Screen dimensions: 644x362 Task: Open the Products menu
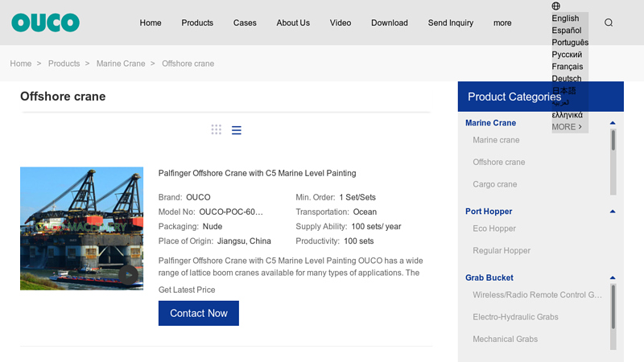click(x=197, y=23)
